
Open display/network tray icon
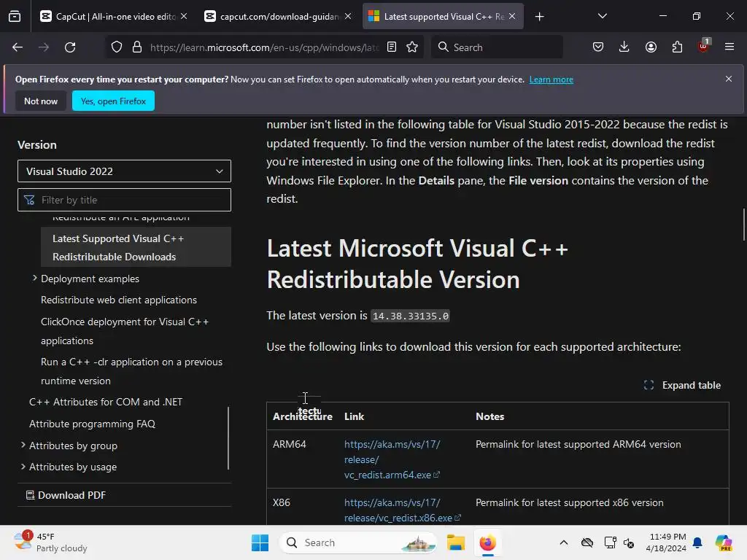coord(610,542)
